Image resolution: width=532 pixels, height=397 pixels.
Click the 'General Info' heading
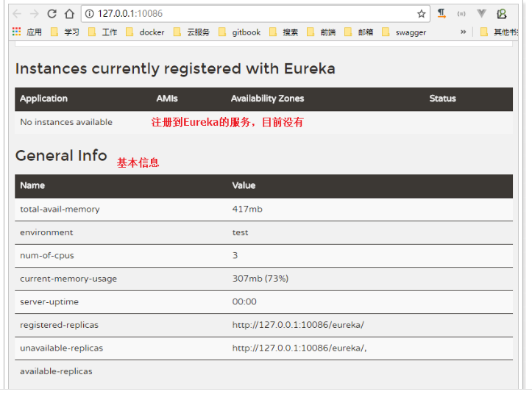pos(61,156)
